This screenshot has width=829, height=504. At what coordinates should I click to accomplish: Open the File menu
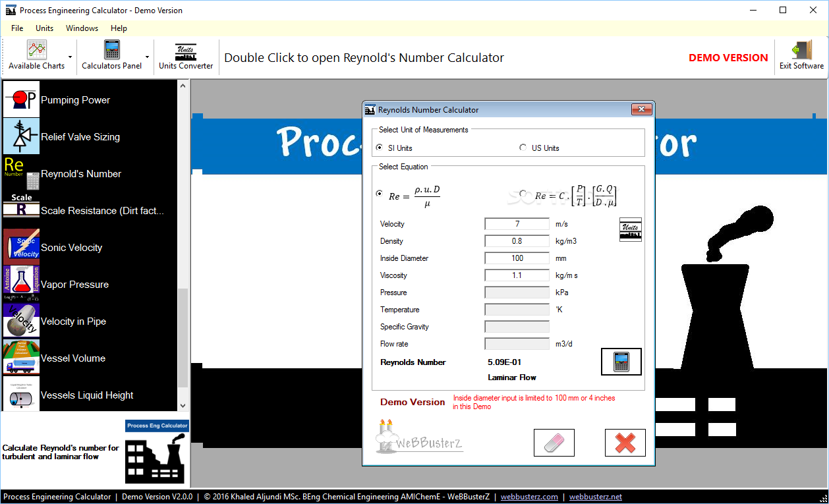[17, 28]
